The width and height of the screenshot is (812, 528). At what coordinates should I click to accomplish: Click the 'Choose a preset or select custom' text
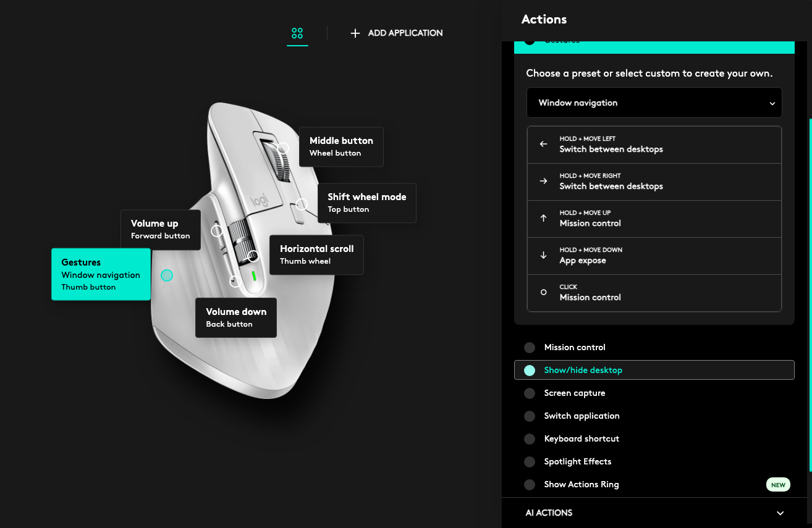[x=649, y=73]
